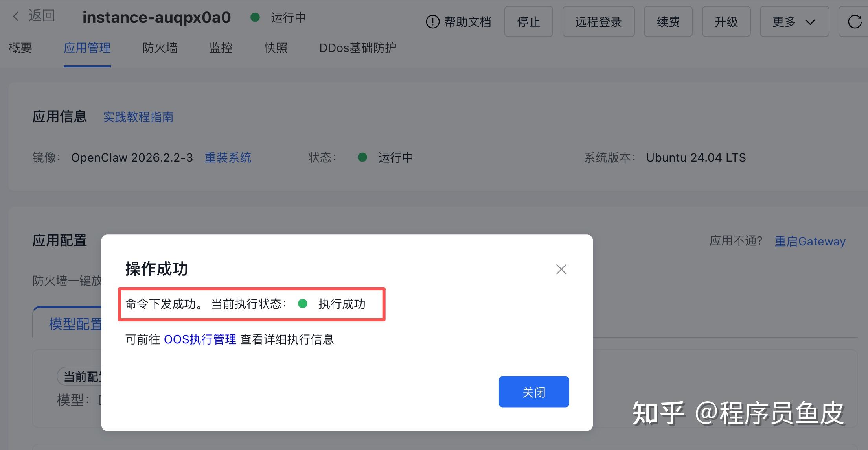Expand the 更多 dropdown menu
Screen dimensions: 868x450
(x=794, y=22)
